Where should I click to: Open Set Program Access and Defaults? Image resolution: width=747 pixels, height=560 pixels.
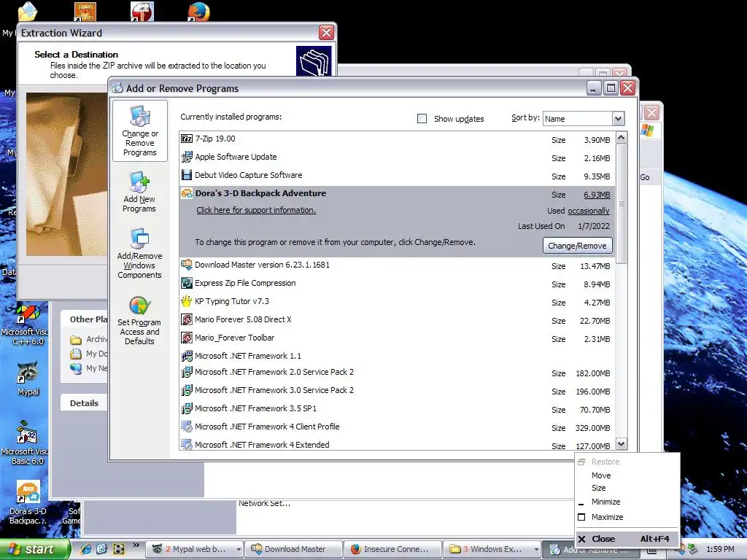(139, 320)
